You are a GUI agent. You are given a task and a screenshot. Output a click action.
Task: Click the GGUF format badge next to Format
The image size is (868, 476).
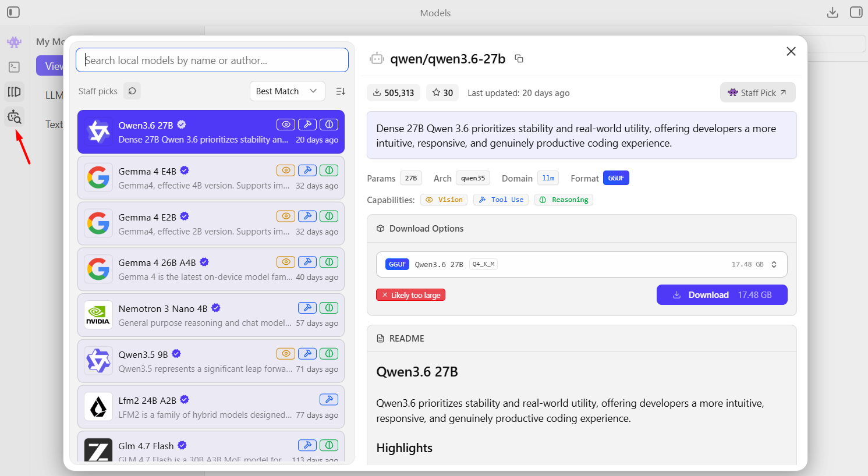pyautogui.click(x=616, y=178)
